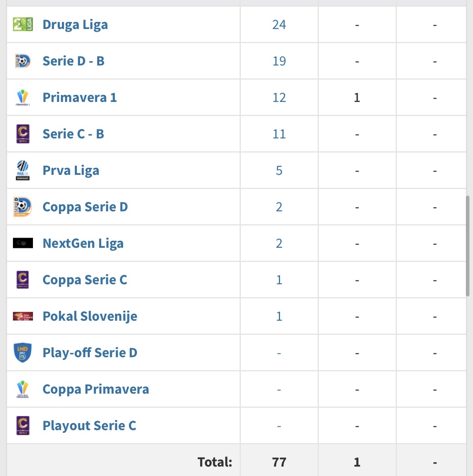Click the 19 appearances value for Serie D - B
473x476 pixels.
(x=279, y=61)
